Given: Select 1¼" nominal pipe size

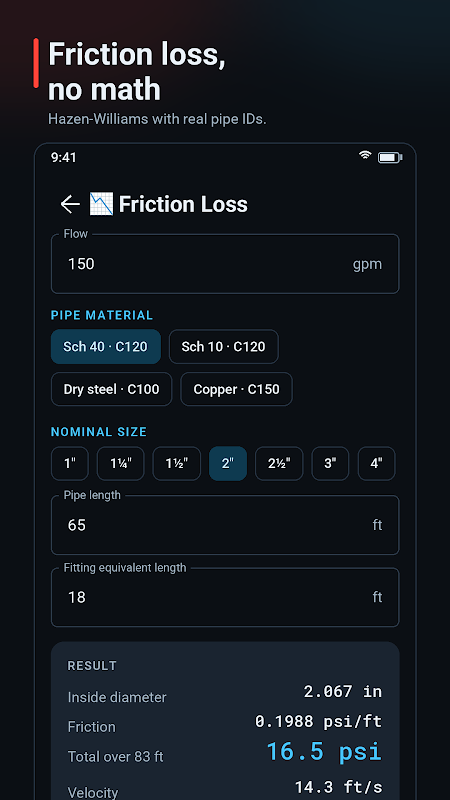Looking at the screenshot, I should point(121,463).
